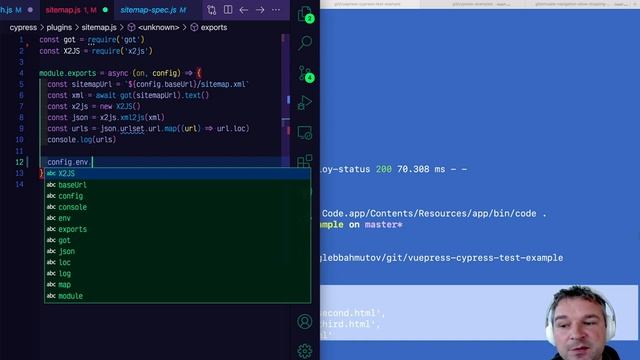Click 'module.exports' on line 4
The width and height of the screenshot is (640, 360).
click(67, 73)
